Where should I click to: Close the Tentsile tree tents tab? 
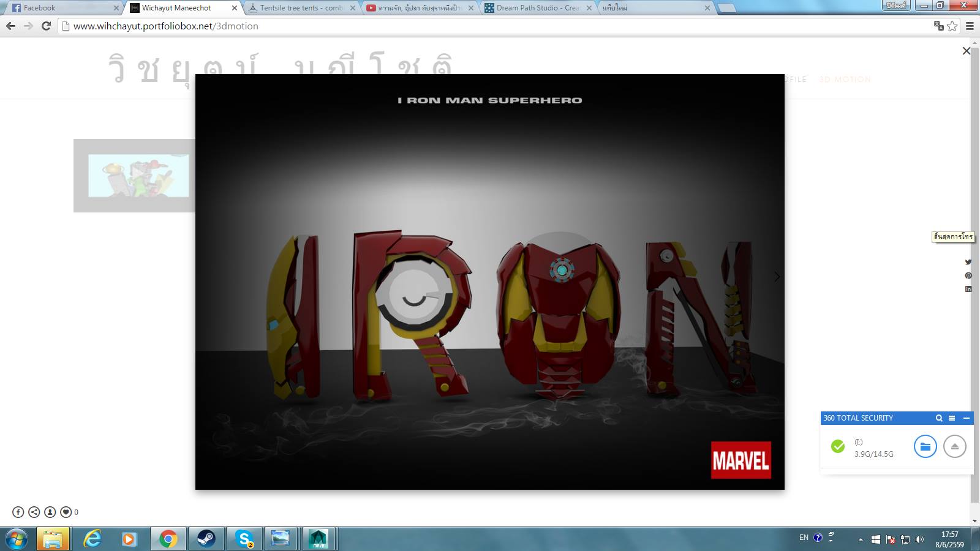click(x=353, y=8)
